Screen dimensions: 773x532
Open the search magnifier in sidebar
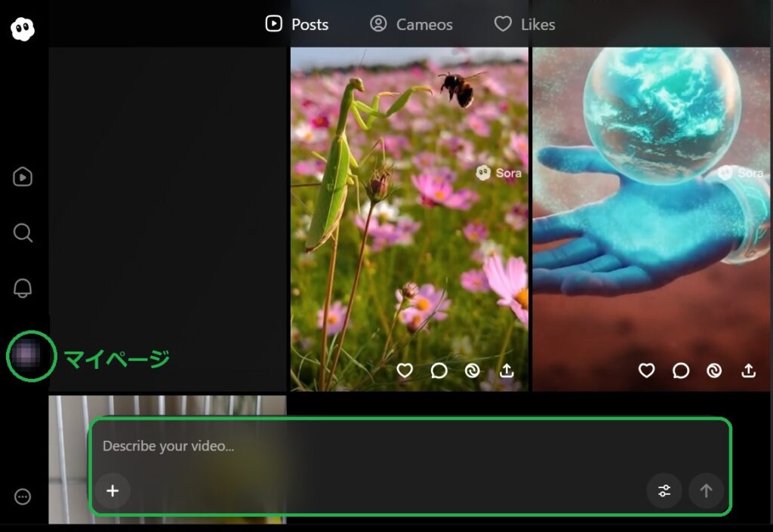click(23, 232)
